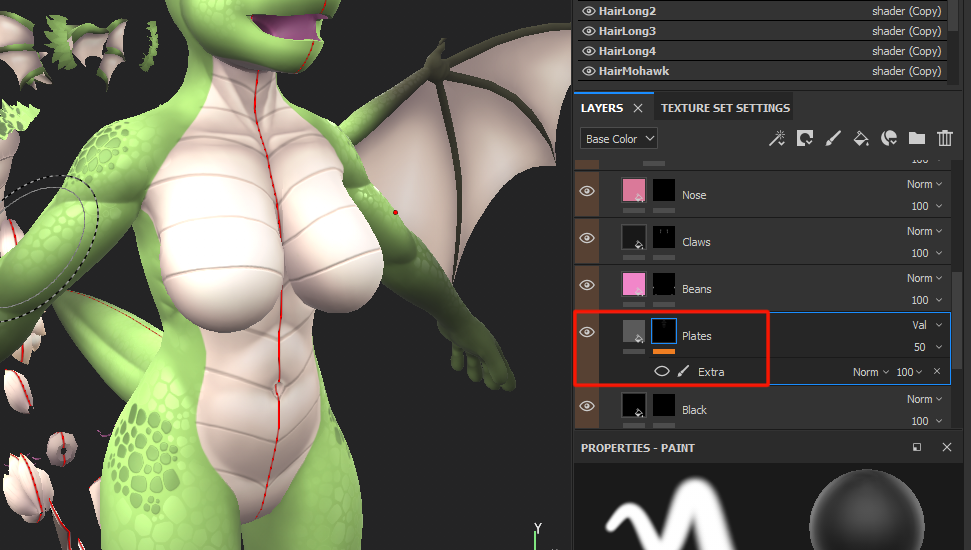
Task: Select the HairLong4 texture set name
Action: (x=627, y=51)
